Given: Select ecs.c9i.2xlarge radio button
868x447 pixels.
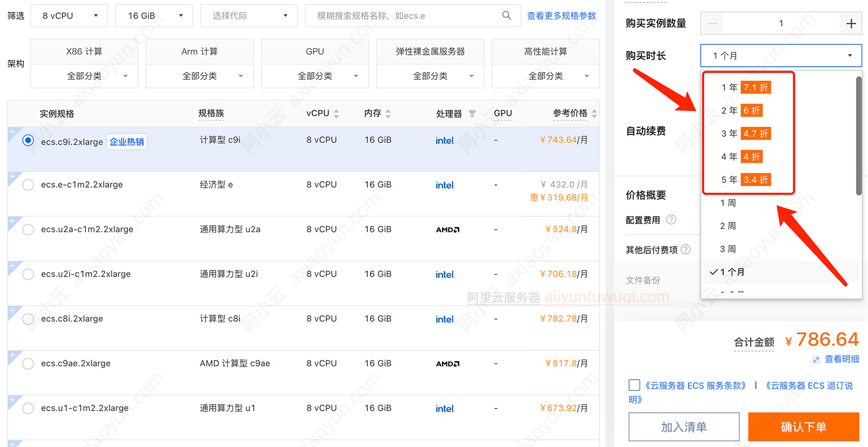Looking at the screenshot, I should click(28, 141).
